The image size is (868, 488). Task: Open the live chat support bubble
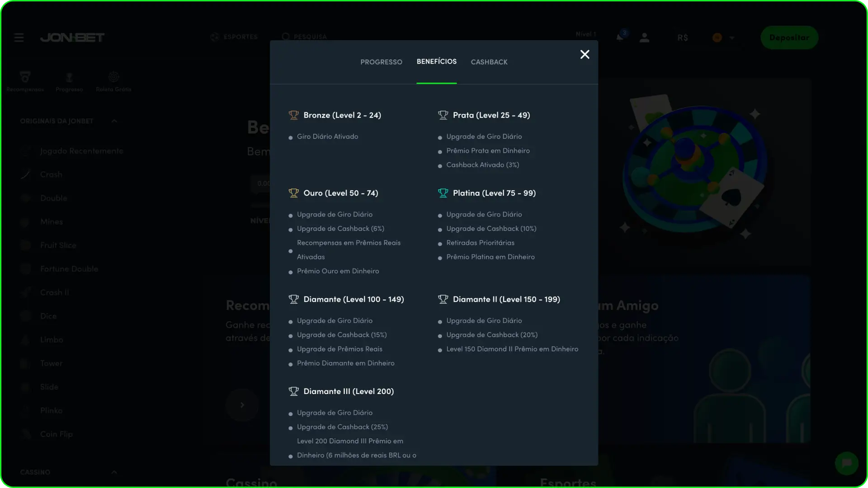[847, 463]
